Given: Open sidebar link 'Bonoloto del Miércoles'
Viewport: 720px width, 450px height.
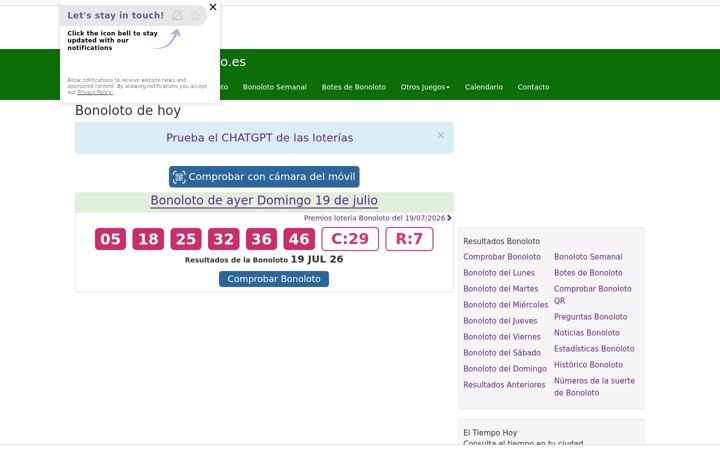Looking at the screenshot, I should [506, 305].
